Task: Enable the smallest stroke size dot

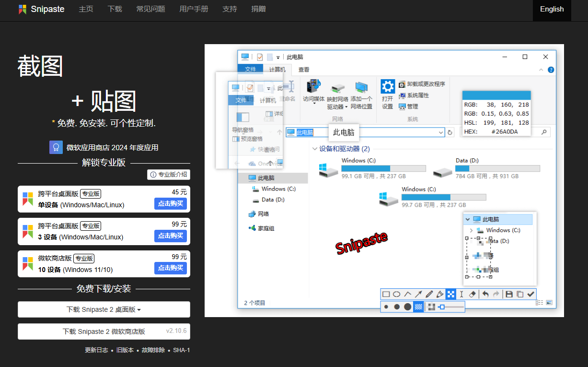Action: [x=387, y=306]
